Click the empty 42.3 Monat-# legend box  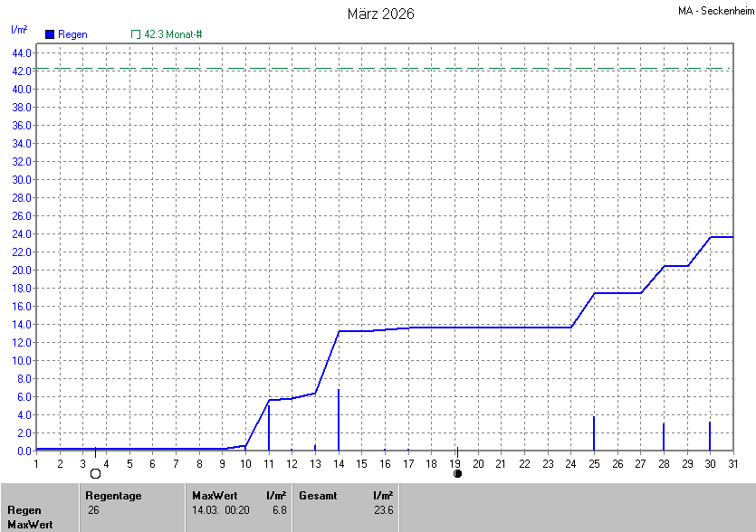click(x=136, y=34)
